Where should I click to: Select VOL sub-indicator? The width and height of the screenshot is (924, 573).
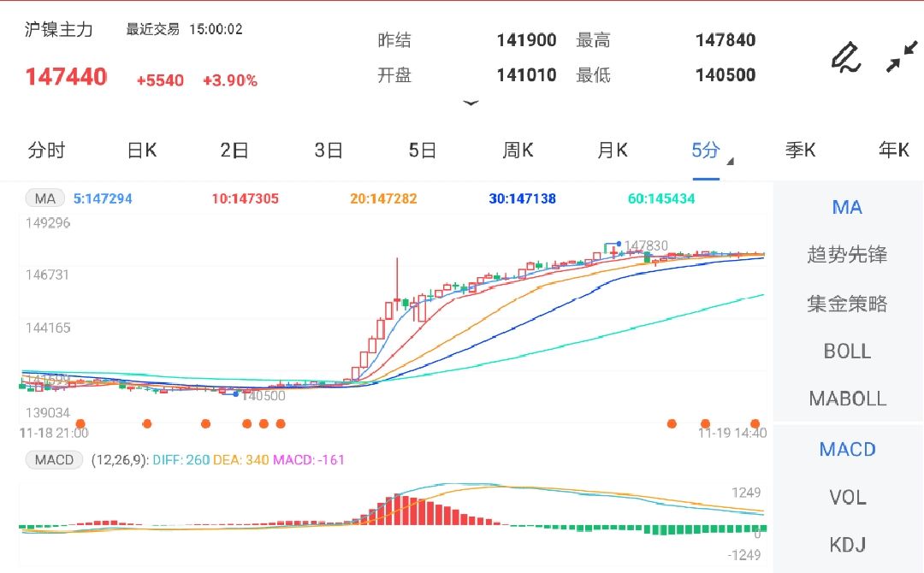tap(847, 498)
